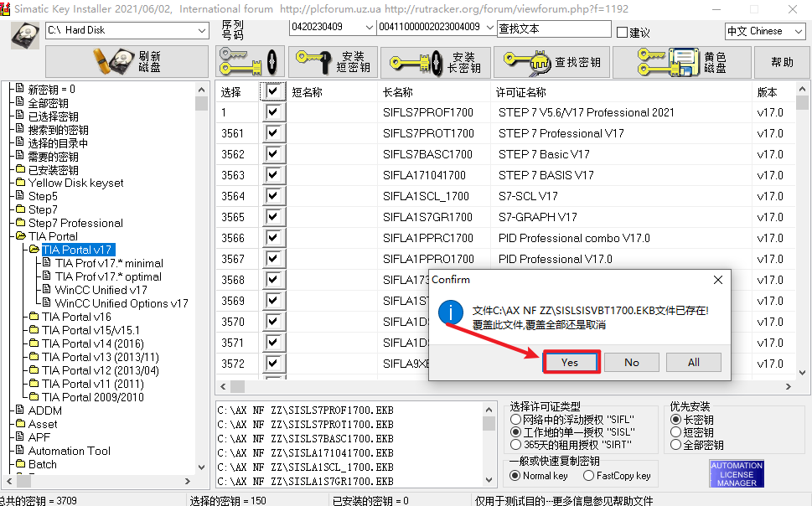Click Yes in the Confirm dialog

[x=570, y=363]
